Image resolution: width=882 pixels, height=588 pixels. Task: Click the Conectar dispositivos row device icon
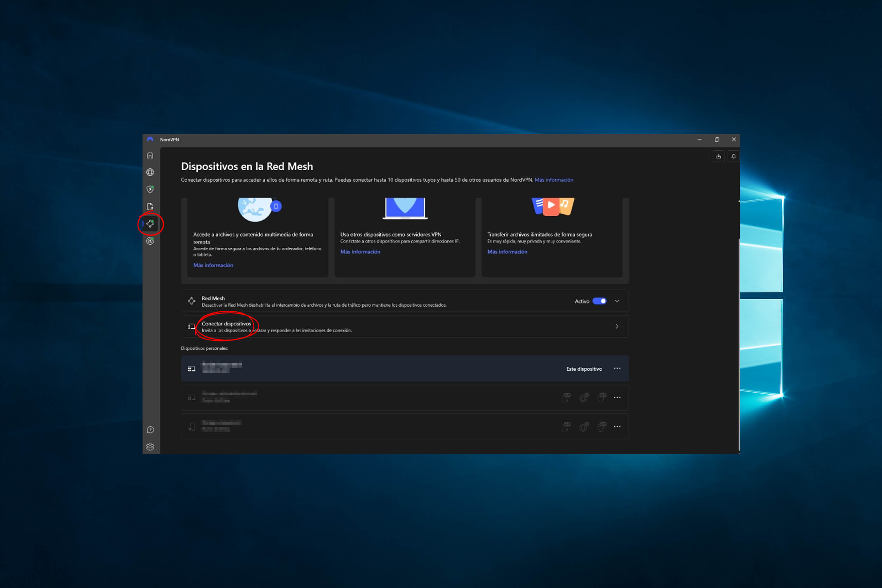(x=192, y=327)
